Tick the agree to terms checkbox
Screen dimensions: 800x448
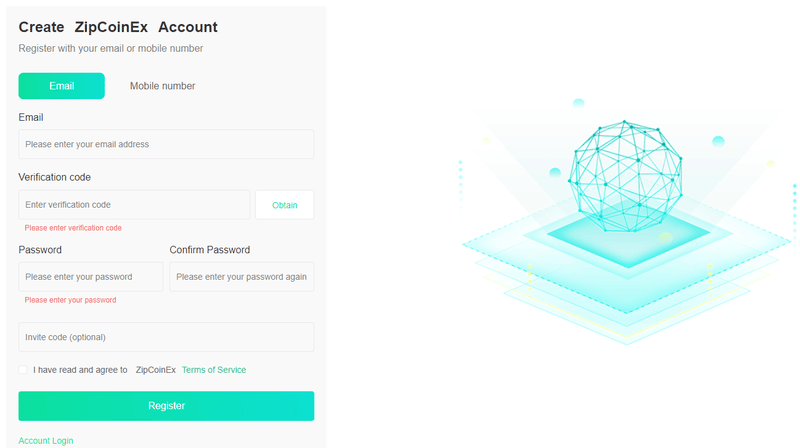pyautogui.click(x=23, y=370)
